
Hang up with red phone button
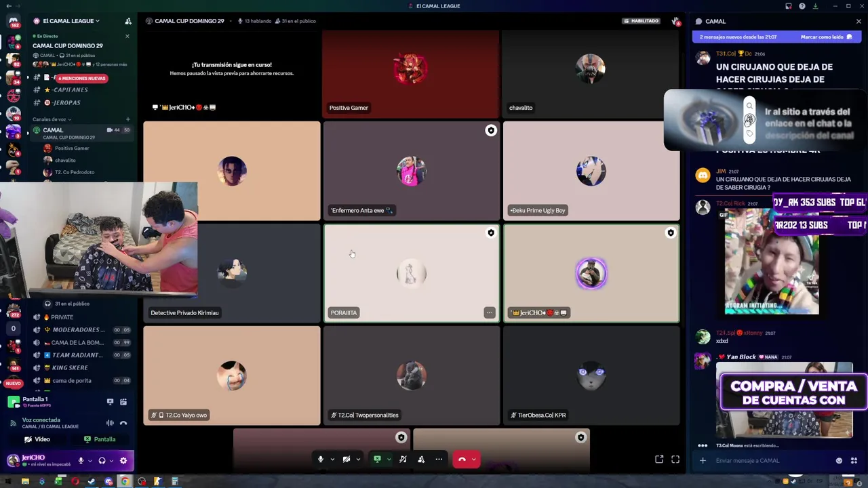pyautogui.click(x=462, y=460)
